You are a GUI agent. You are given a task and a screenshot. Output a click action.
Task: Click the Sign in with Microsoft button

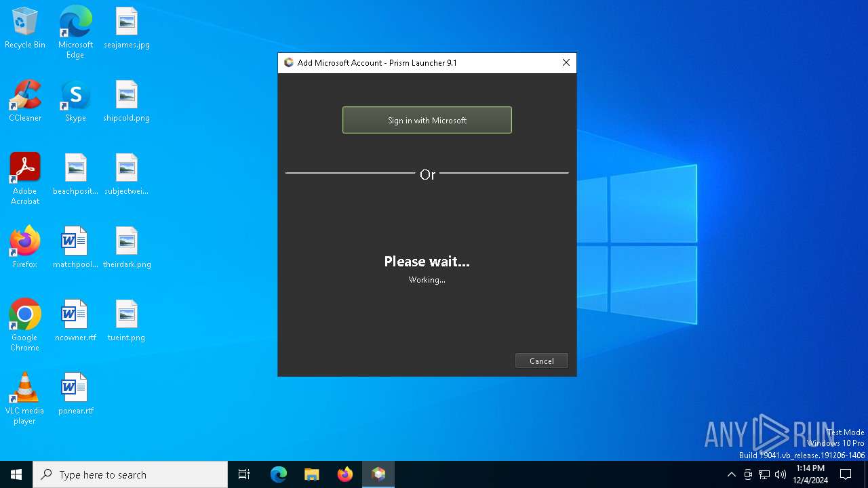click(427, 120)
